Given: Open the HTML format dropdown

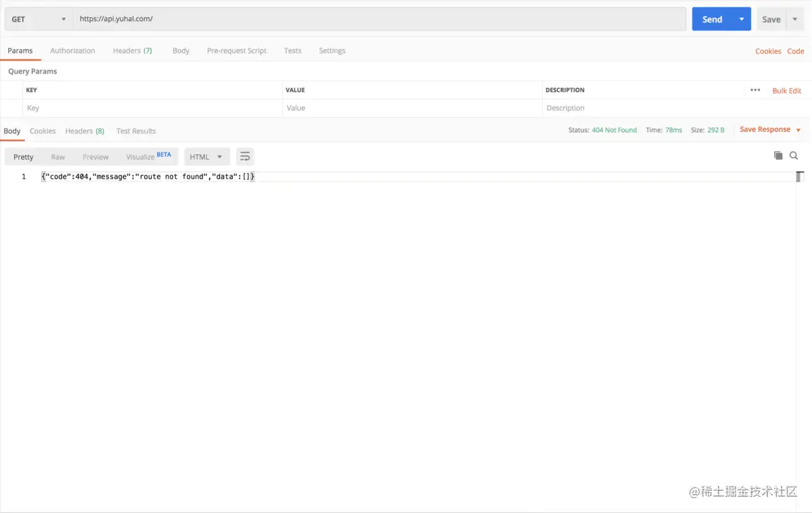Looking at the screenshot, I should 207,156.
